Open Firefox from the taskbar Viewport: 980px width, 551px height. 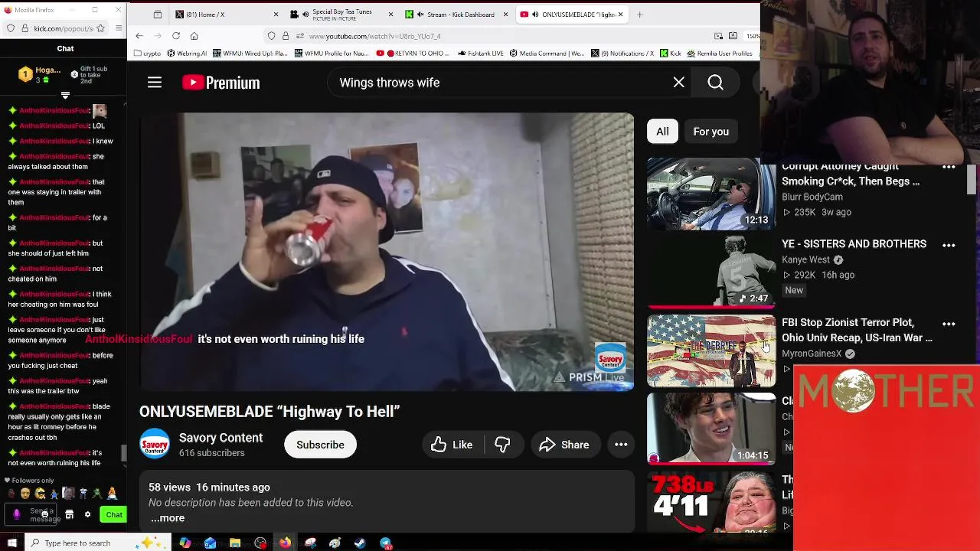coord(285,543)
